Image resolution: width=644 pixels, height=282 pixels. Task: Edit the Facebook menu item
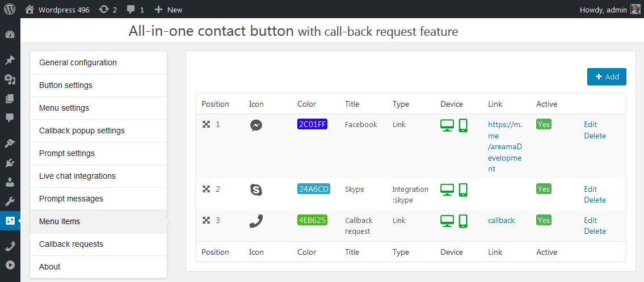tap(590, 124)
